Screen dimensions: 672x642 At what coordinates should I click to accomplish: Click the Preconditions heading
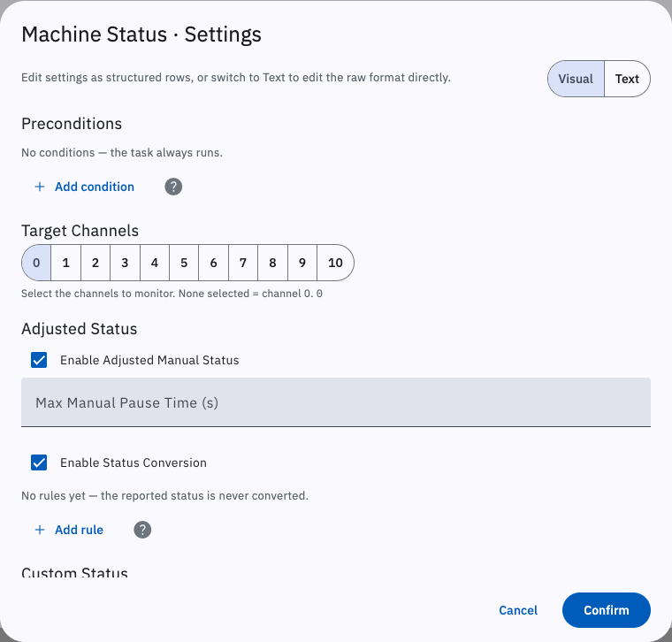(x=72, y=124)
